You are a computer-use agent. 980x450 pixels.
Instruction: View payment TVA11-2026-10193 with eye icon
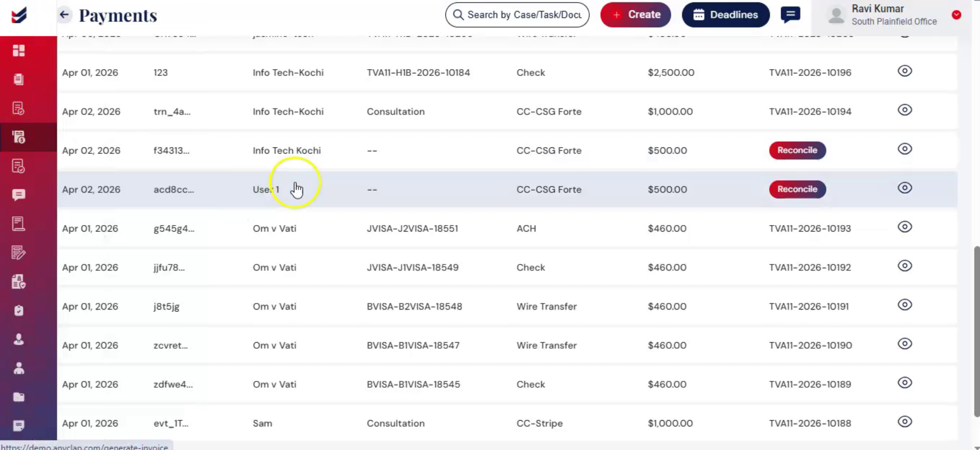click(904, 227)
